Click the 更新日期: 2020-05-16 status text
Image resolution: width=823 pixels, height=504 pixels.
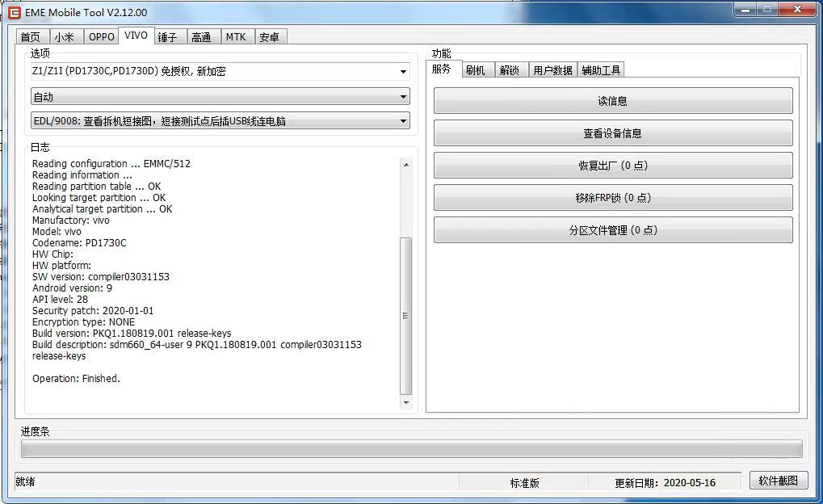[x=665, y=483]
